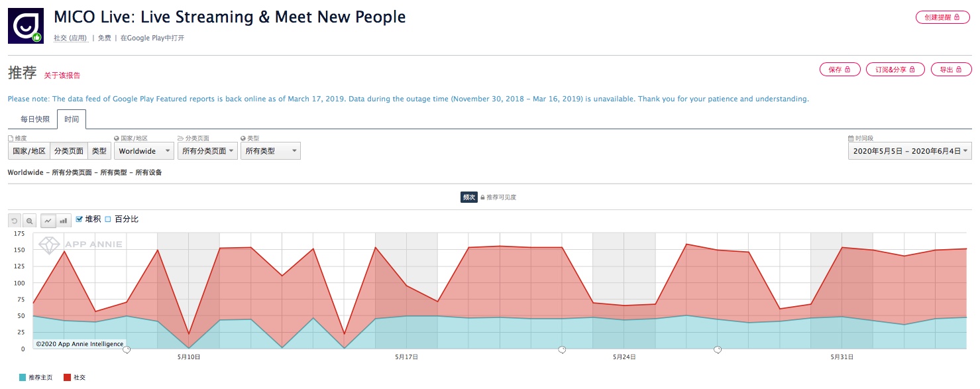Viewport: 980px width, 389px height.
Task: Select the 类型 dimension toggle
Action: coord(99,151)
